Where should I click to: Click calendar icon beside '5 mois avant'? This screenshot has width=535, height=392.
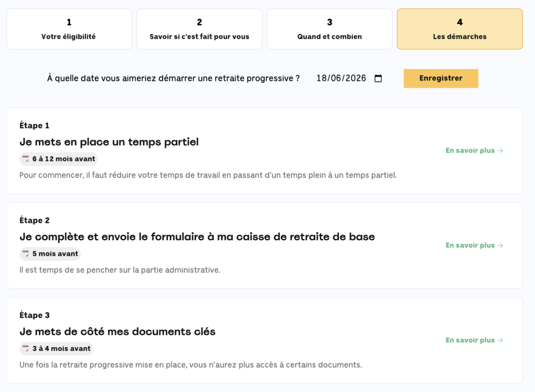pyautogui.click(x=26, y=254)
